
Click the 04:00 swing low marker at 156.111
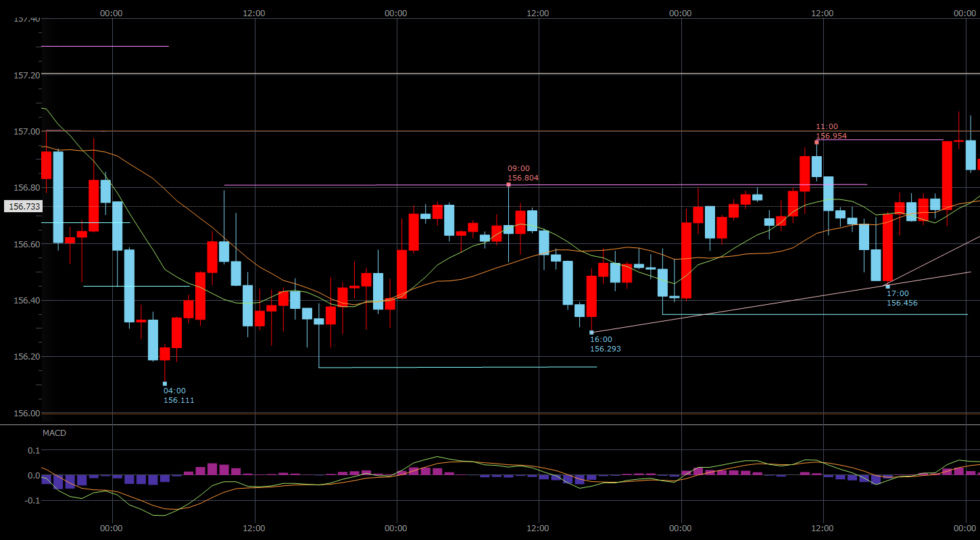coord(165,384)
